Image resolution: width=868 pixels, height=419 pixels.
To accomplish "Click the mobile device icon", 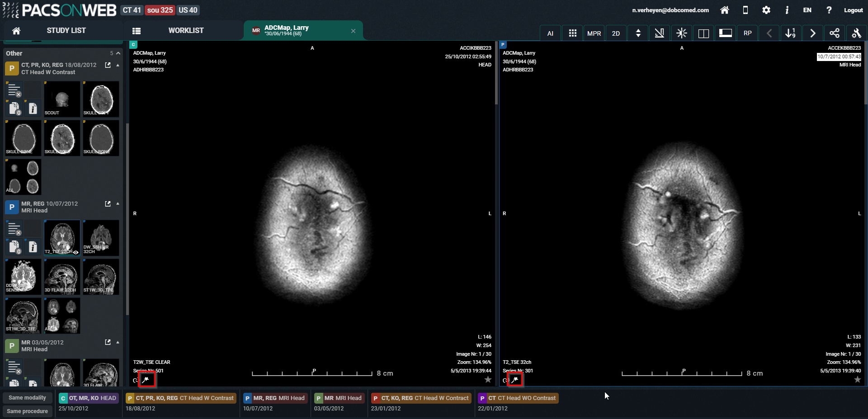I will point(745,10).
